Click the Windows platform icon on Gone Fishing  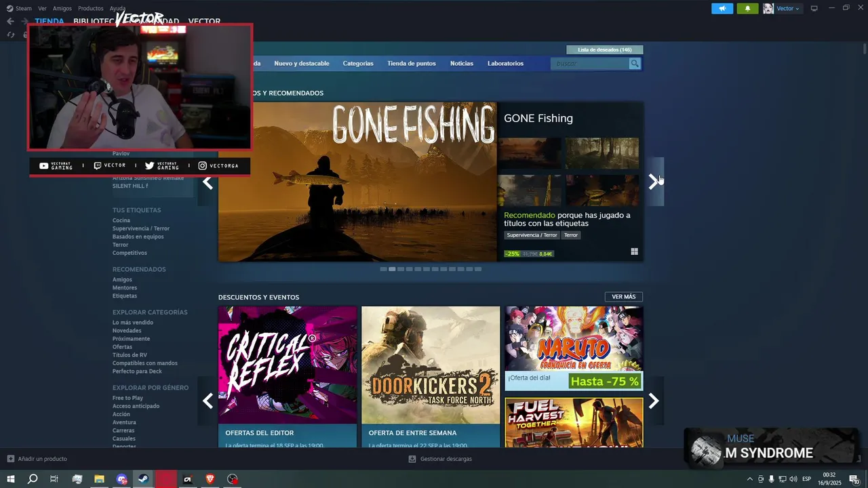click(x=635, y=251)
